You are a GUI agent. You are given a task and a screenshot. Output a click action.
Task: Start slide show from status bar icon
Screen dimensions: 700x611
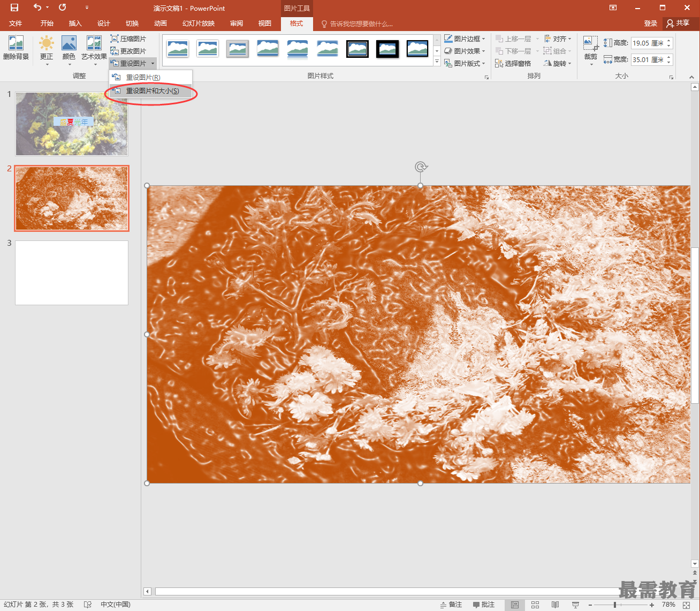tap(576, 605)
